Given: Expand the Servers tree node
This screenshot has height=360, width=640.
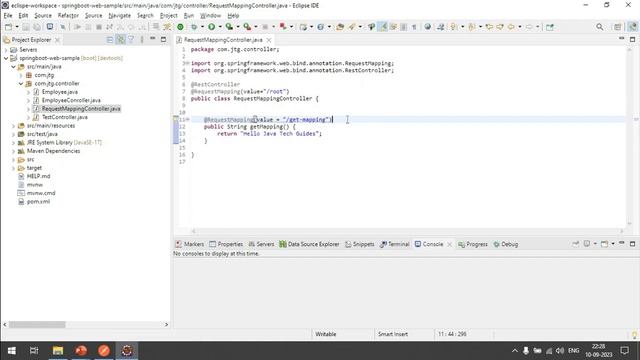Looking at the screenshot, I should pyautogui.click(x=6, y=50).
